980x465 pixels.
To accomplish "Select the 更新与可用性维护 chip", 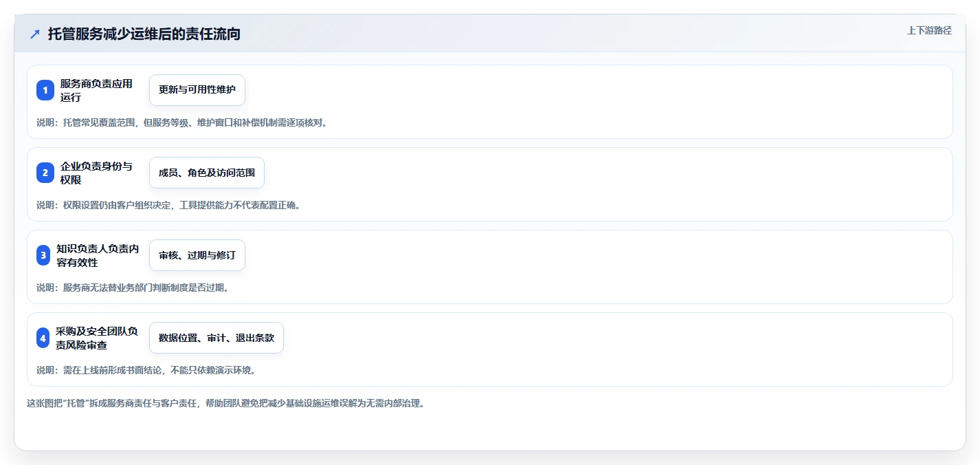I will (197, 90).
